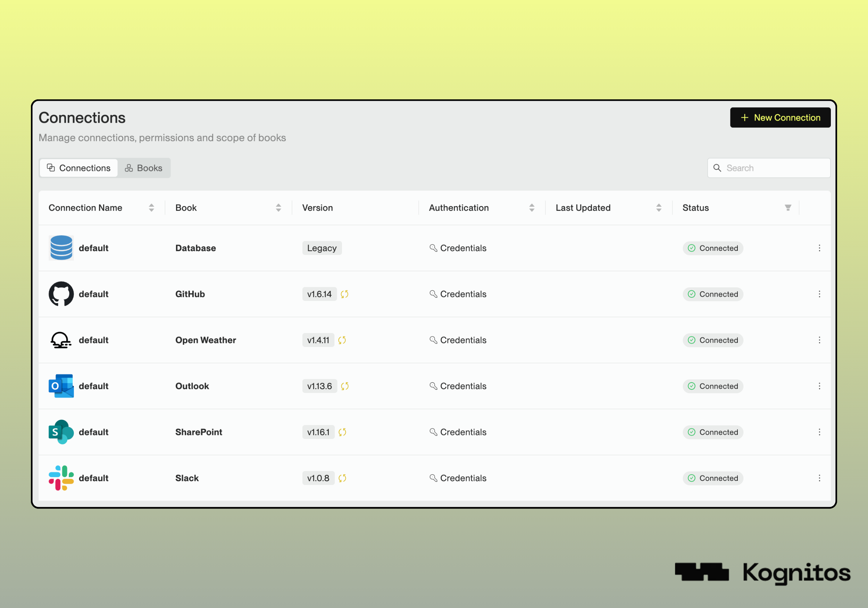Open three-dot menu for SharePoint row
Image resolution: width=868 pixels, height=608 pixels.
(x=819, y=432)
